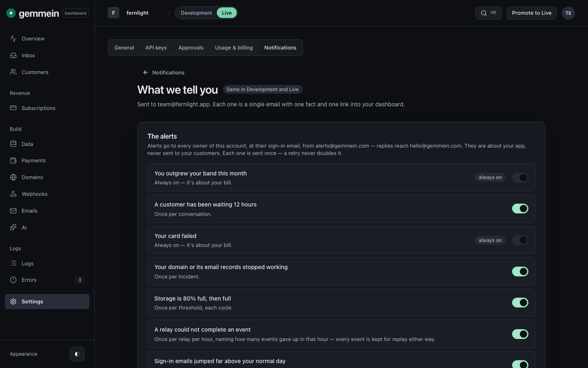Go to Usage & billing tab
The image size is (588, 368).
(234, 47)
